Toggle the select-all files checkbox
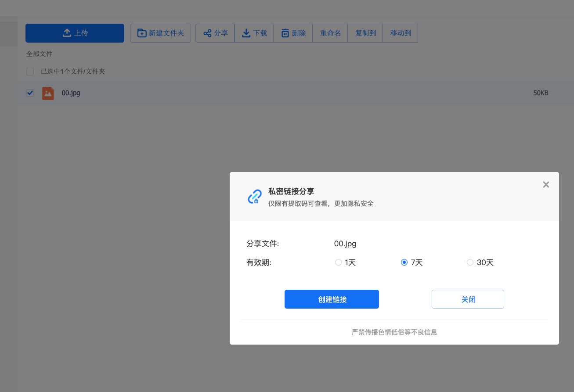The image size is (574, 392). coord(30,72)
